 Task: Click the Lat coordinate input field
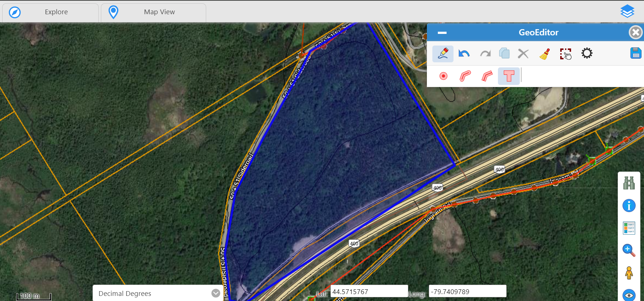click(369, 292)
